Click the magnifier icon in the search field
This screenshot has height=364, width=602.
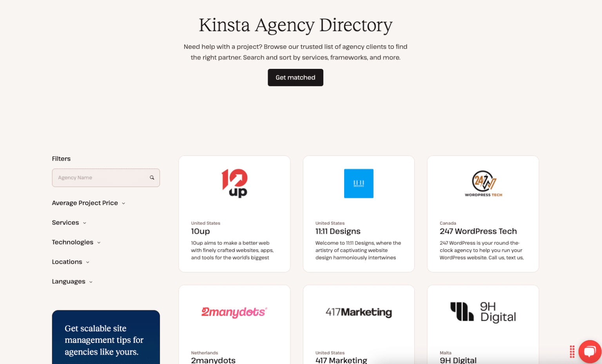pos(152,177)
